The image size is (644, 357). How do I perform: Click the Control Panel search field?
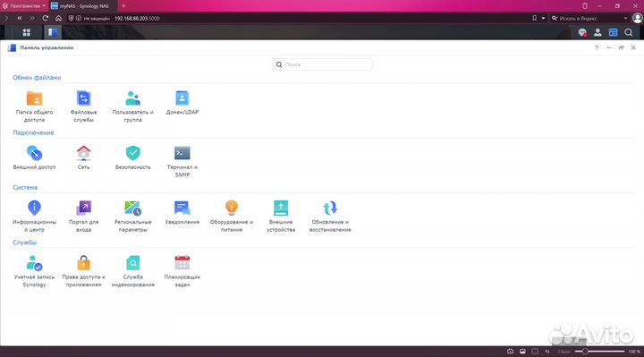point(322,64)
